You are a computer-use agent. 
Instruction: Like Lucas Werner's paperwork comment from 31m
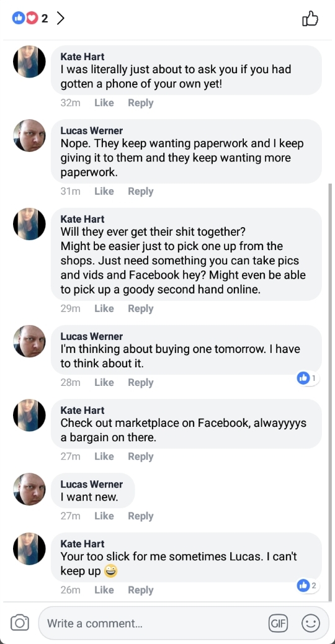coord(104,191)
